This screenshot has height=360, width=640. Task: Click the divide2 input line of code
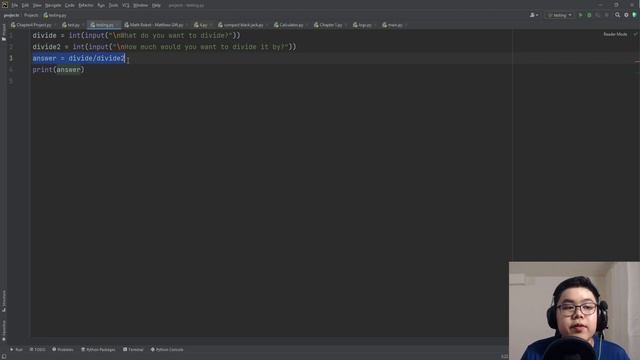point(164,47)
